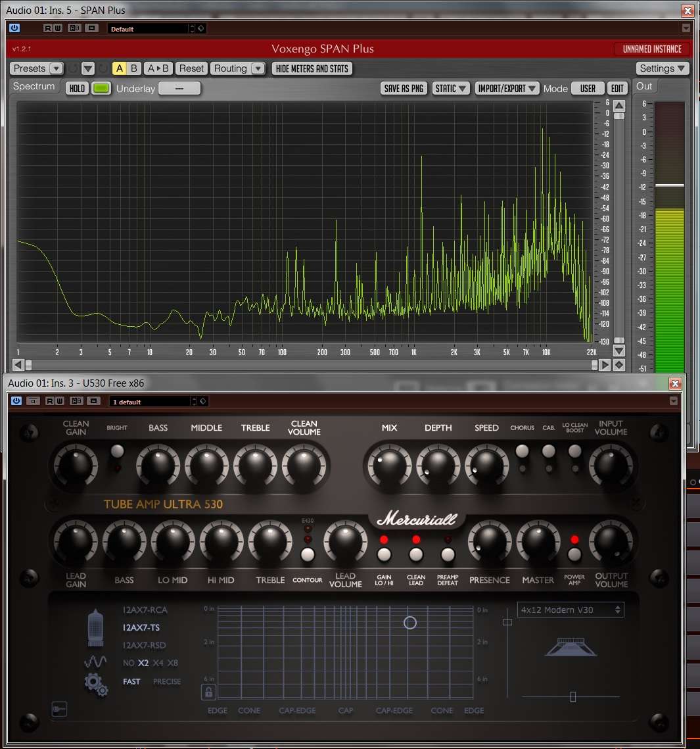Click the vacuum tube icon
This screenshot has width=700, height=749.
pos(95,627)
